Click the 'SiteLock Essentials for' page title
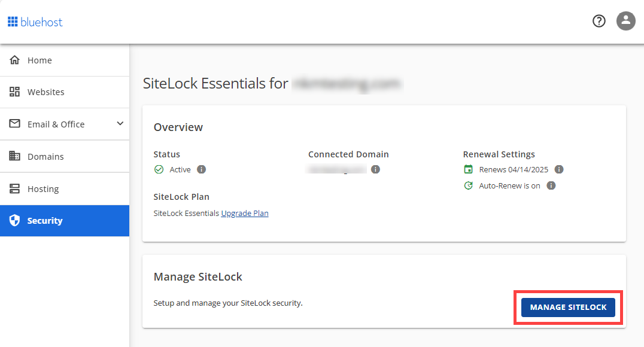 point(215,83)
